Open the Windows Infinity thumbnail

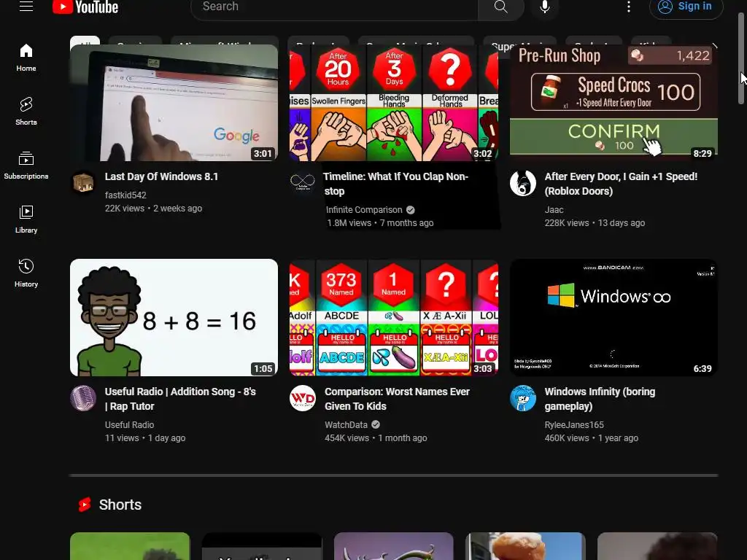pos(614,318)
